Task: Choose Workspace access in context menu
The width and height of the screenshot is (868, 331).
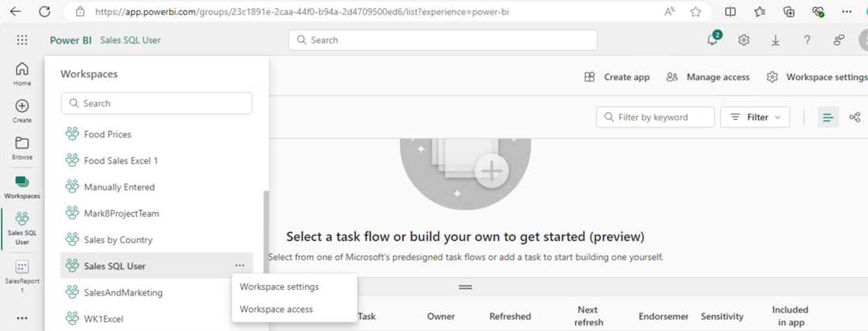Action: tap(276, 309)
